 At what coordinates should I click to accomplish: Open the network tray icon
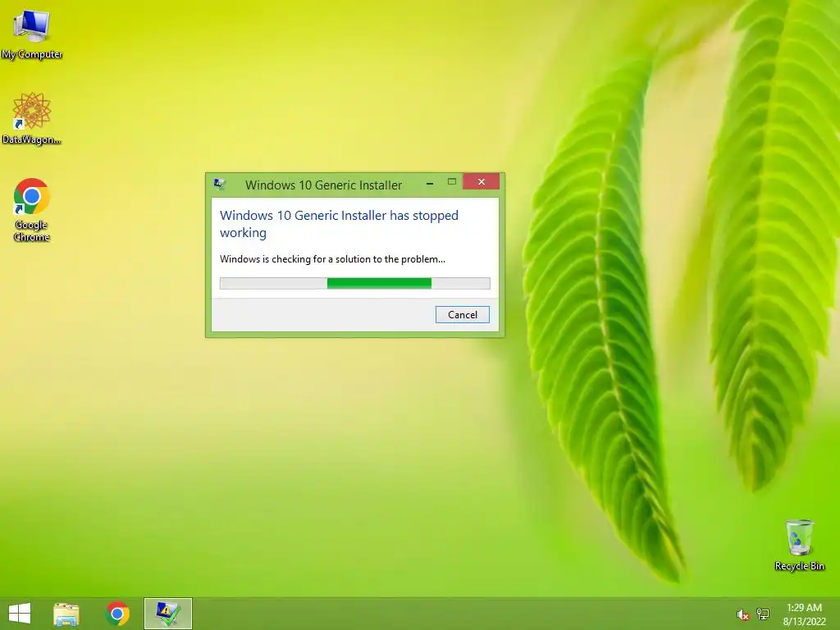[x=763, y=614]
